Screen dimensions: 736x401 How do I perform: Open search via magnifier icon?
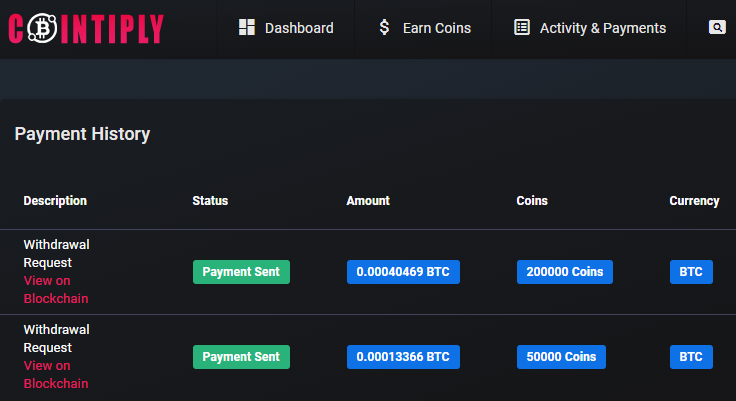point(717,27)
